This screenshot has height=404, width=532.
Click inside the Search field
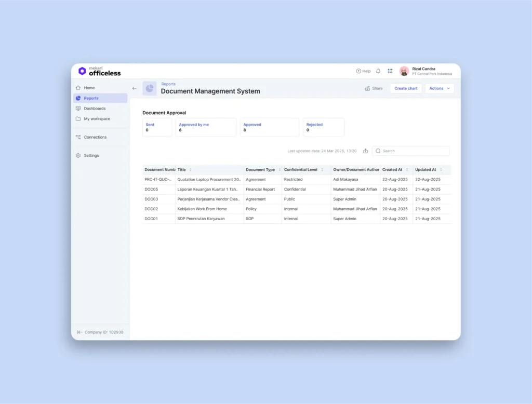coord(410,151)
